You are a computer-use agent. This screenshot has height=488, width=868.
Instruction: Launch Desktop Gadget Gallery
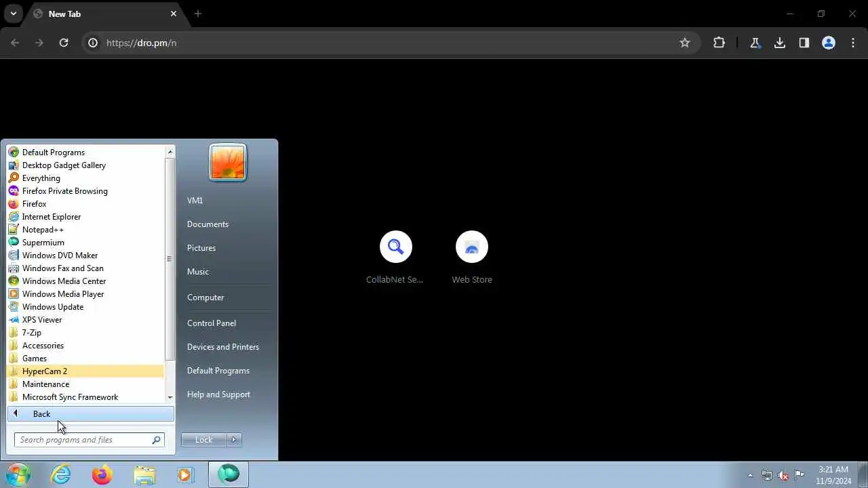pos(85,165)
